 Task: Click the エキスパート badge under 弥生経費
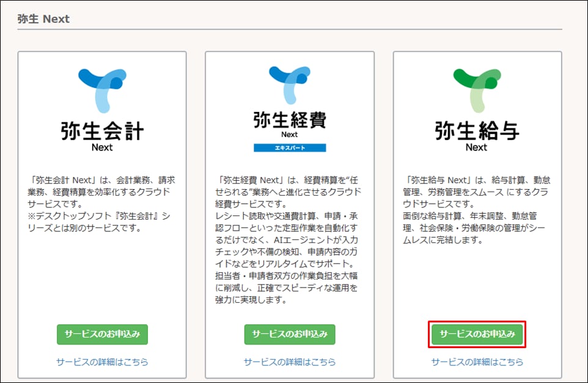click(x=290, y=148)
